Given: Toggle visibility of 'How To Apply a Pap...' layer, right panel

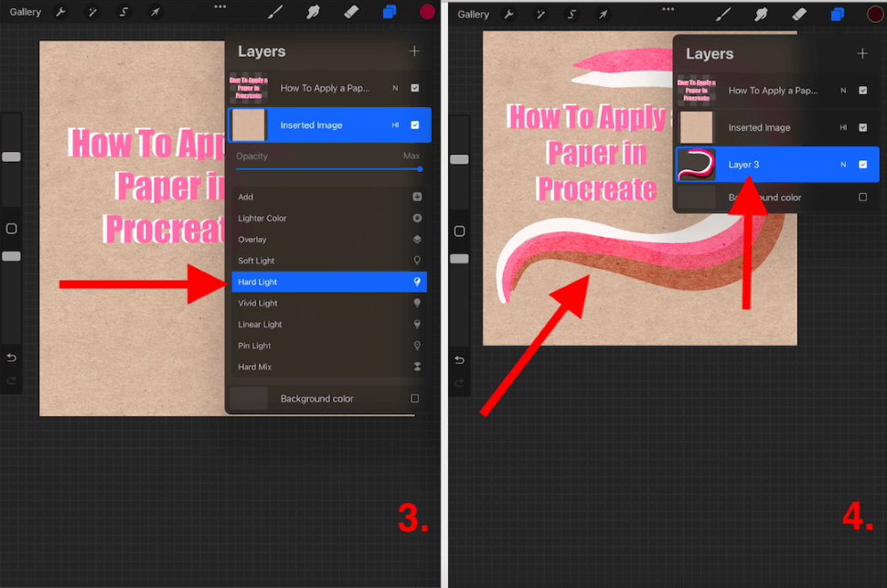Looking at the screenshot, I should [x=862, y=90].
